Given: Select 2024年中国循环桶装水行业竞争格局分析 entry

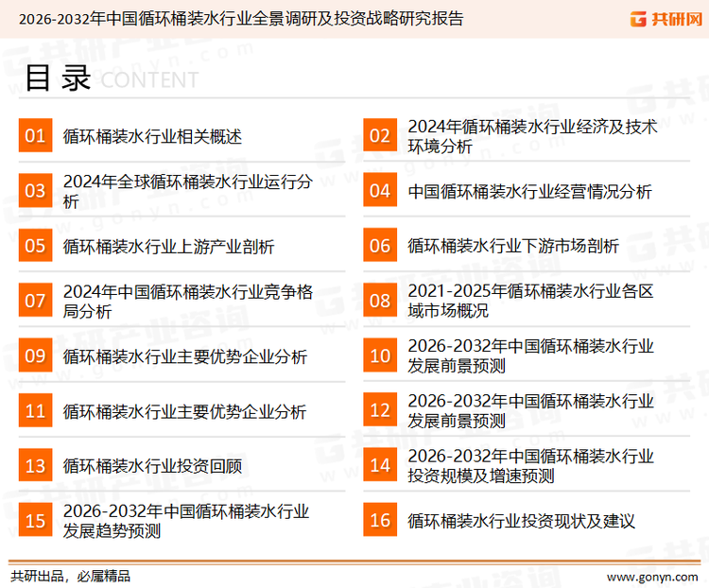Looking at the screenshot, I should pos(188,302).
